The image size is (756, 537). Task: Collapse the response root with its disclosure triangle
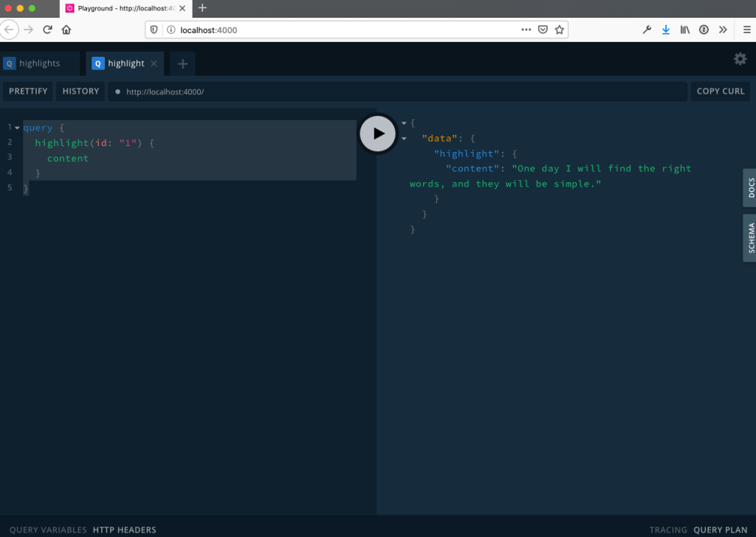coord(403,123)
